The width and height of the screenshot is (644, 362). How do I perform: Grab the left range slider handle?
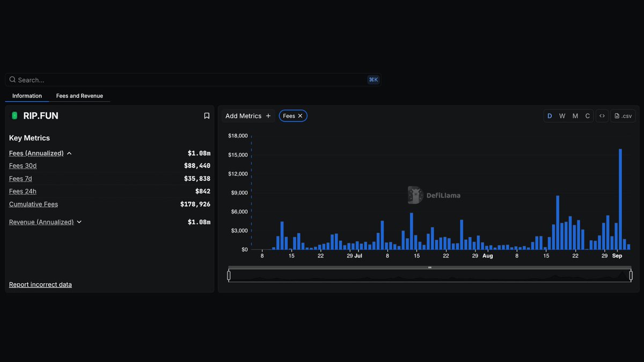(x=229, y=276)
